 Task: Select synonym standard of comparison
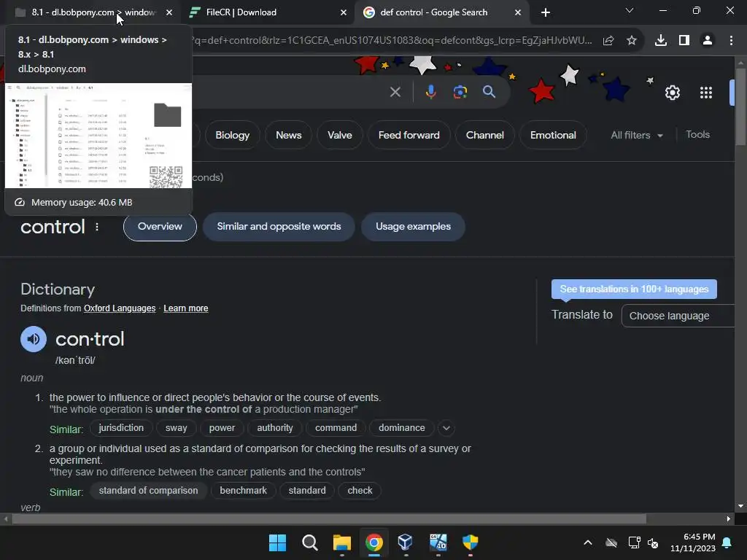click(148, 491)
